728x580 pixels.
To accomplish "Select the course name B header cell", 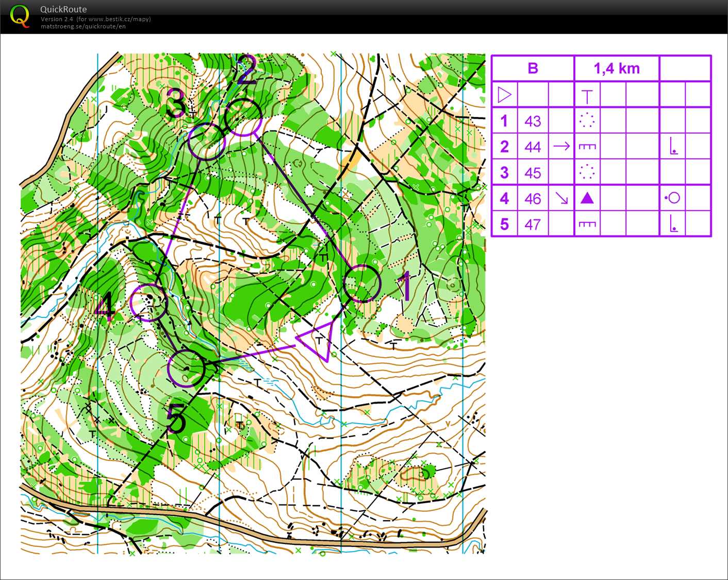I will (533, 69).
